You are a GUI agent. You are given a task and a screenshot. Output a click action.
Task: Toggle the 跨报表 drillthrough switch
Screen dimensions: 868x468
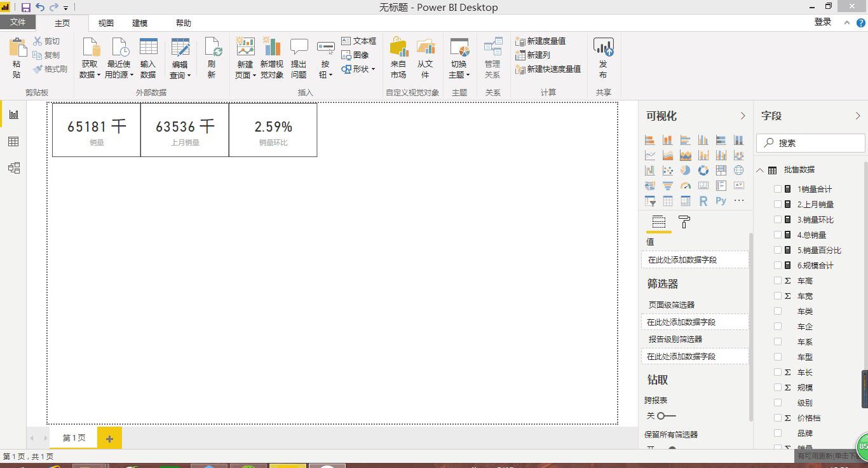point(666,416)
